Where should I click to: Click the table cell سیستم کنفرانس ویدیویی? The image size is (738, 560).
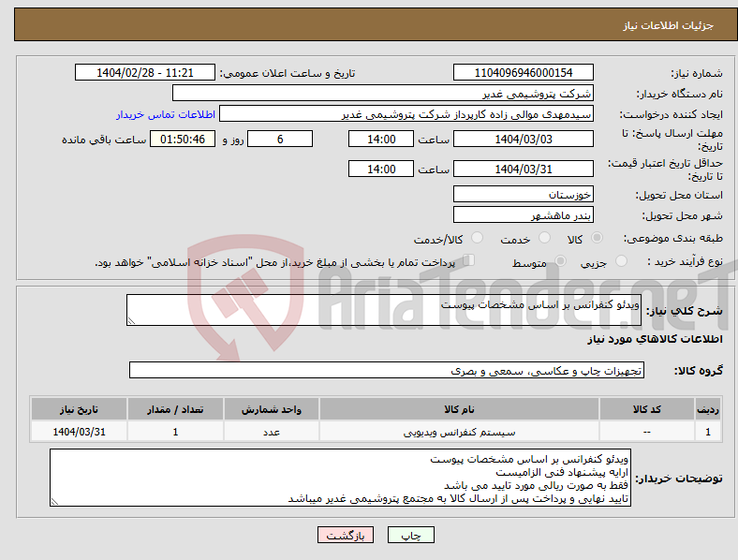point(459,432)
